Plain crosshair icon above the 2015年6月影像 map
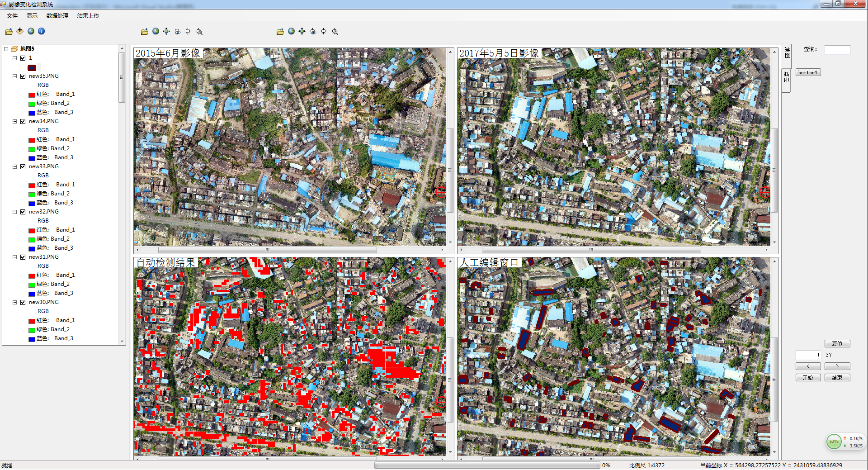868x470 pixels. [188, 31]
